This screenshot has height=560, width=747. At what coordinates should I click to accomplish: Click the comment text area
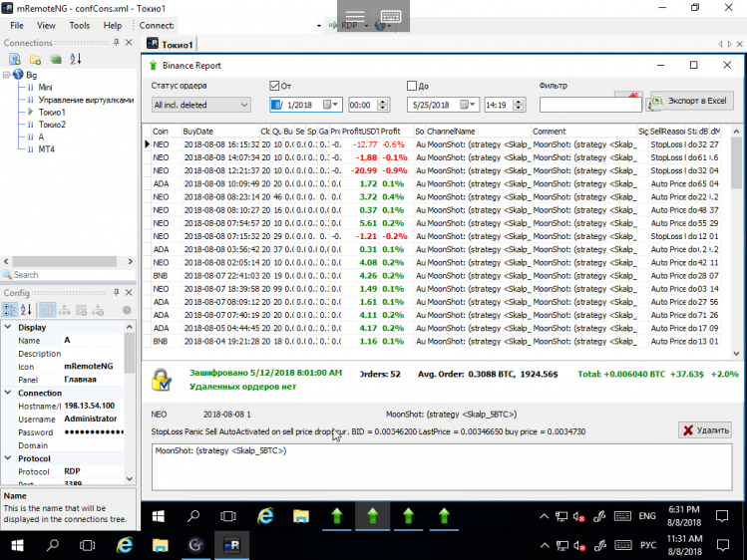point(442,466)
